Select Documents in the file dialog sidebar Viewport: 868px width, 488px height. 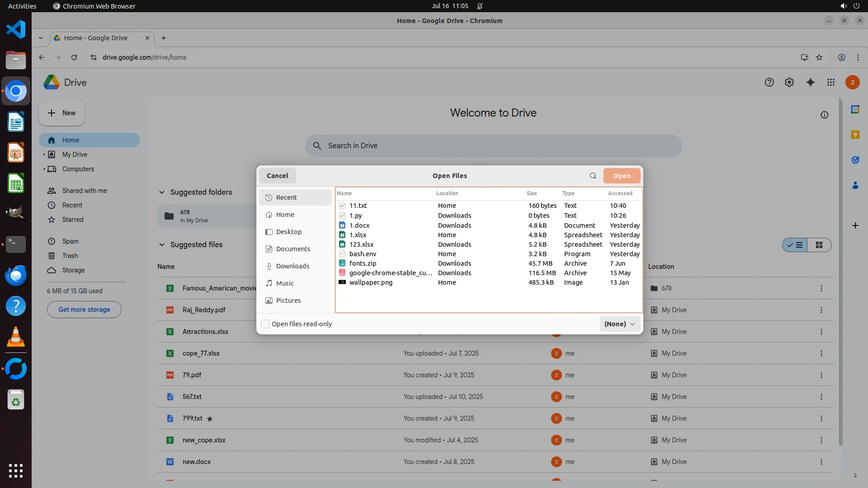click(293, 249)
